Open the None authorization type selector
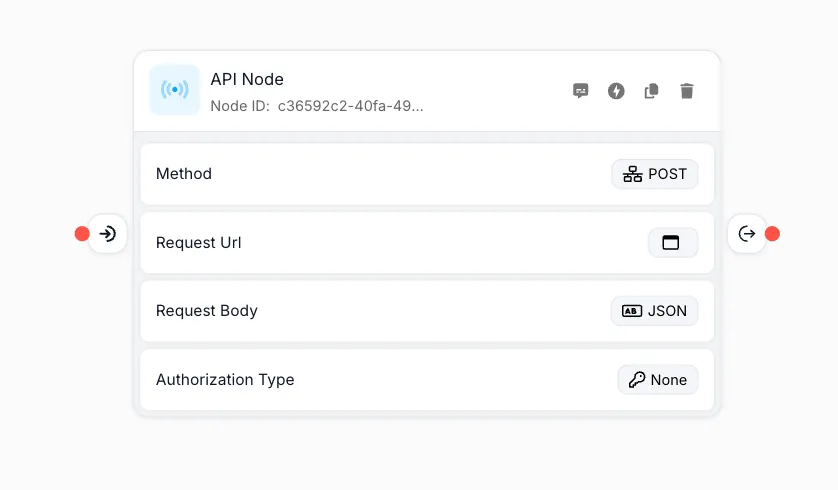This screenshot has width=838, height=490. (x=658, y=380)
